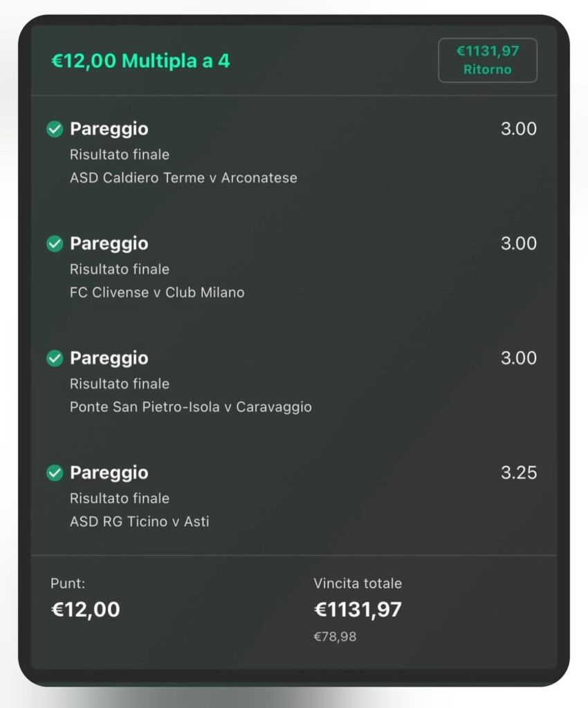Viewport: 588px width, 708px height.
Task: Click the 3.00 odds for Clivense match
Action: 518,244
